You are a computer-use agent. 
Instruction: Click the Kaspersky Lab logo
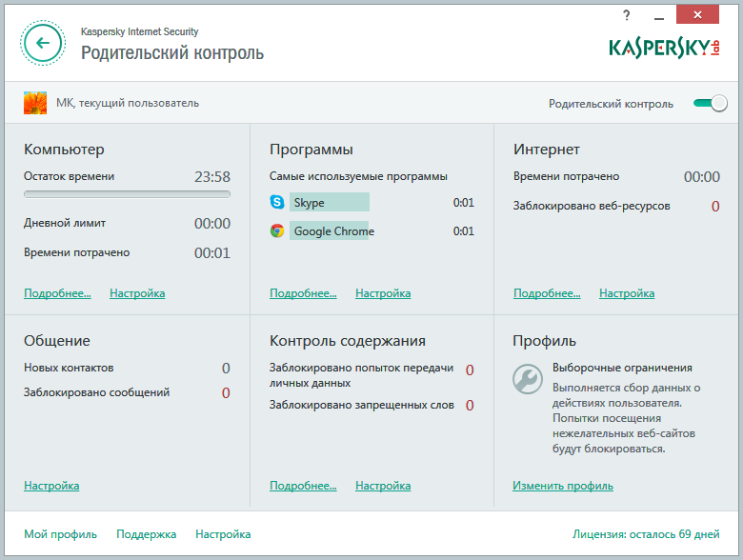tap(664, 49)
